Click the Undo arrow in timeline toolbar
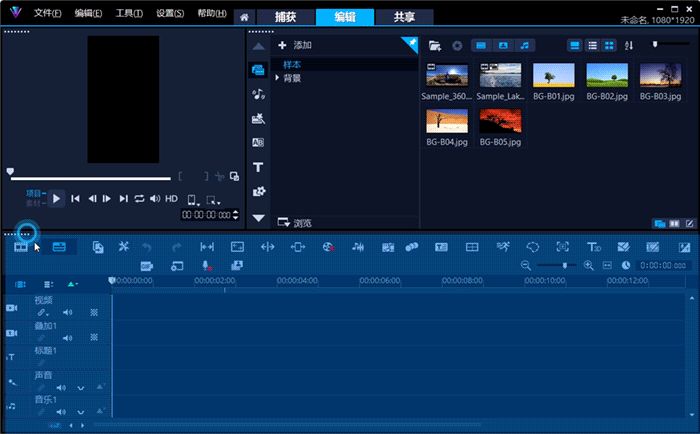Viewport: 700px width, 434px height. (147, 247)
